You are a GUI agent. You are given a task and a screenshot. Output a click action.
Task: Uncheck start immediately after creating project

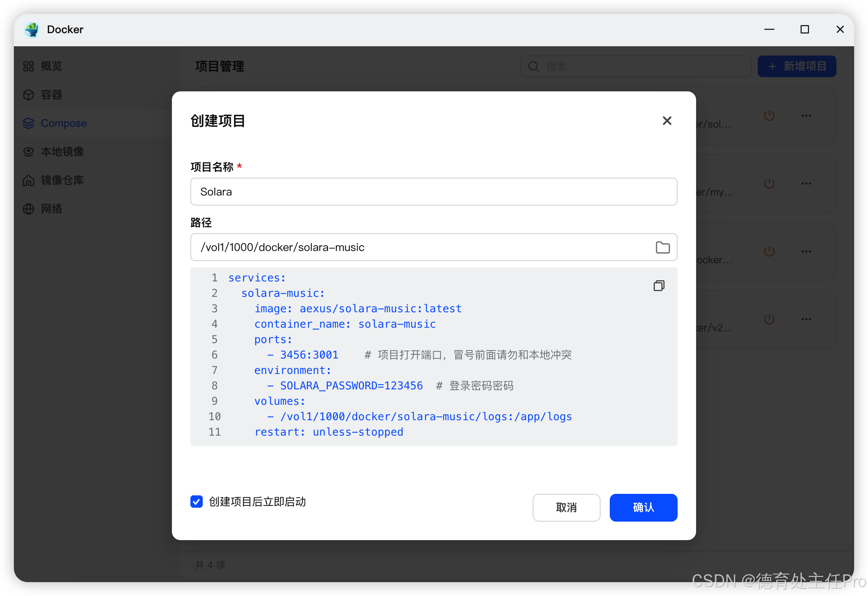point(197,502)
